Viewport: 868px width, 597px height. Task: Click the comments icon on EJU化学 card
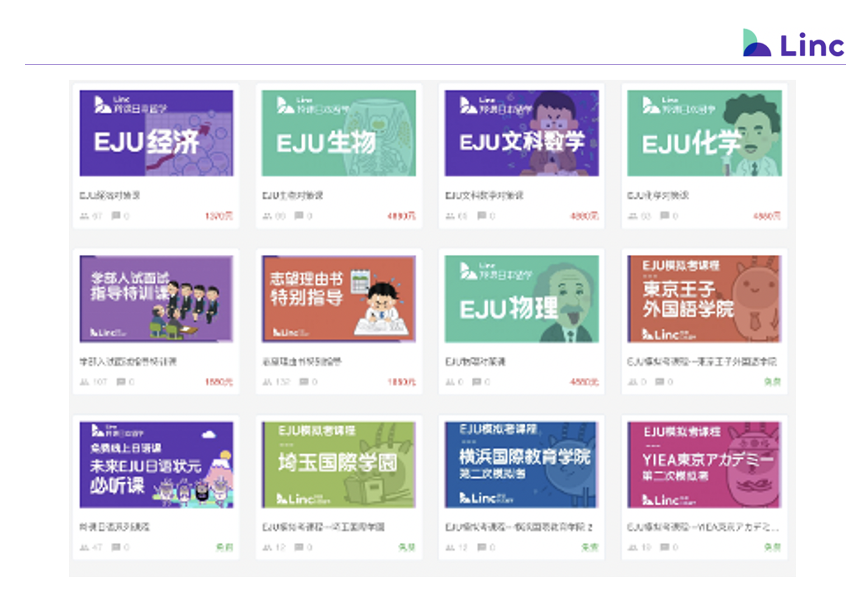coord(665,215)
